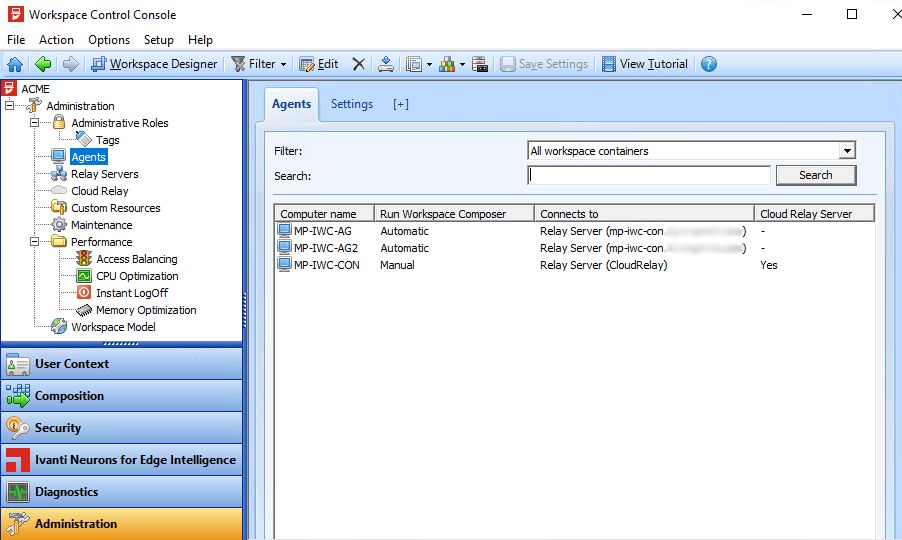Open the Security section

[121, 428]
